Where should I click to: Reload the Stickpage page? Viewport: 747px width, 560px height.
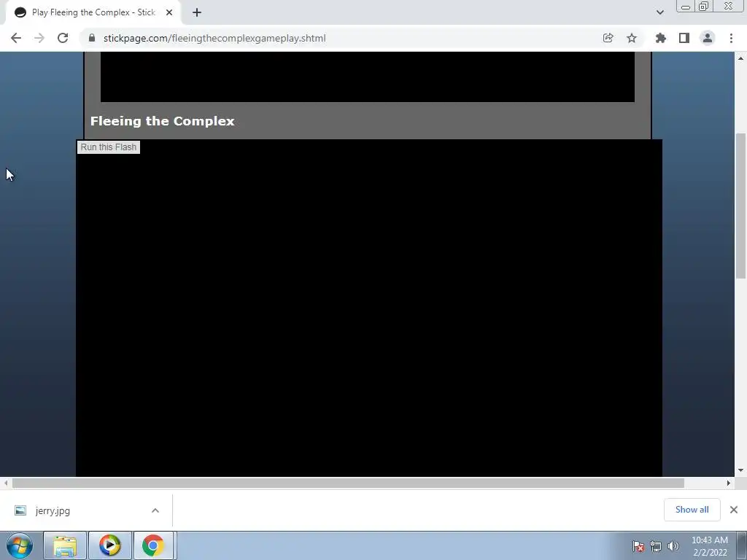pos(63,38)
